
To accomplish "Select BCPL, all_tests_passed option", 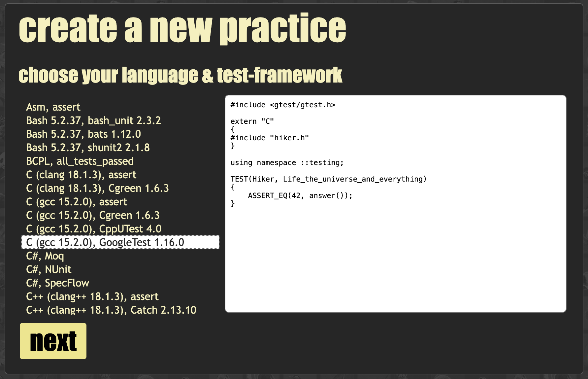I will click(x=80, y=161).
